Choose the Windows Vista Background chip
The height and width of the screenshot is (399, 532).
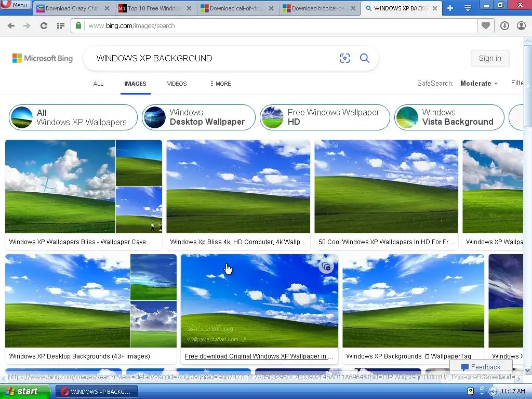(449, 117)
